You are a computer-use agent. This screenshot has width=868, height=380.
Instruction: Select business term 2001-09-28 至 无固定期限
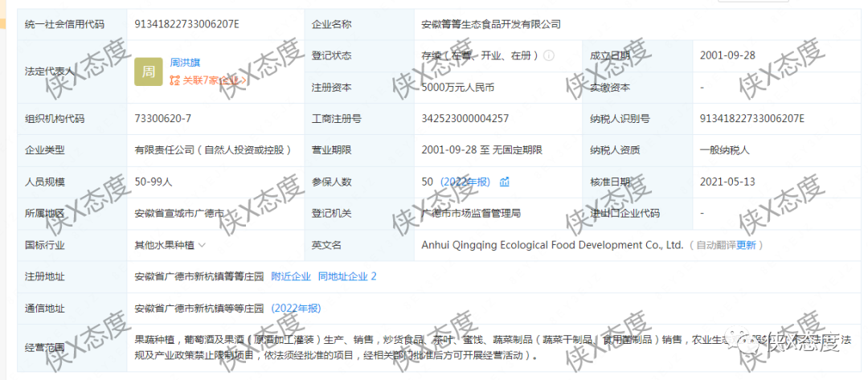481,150
